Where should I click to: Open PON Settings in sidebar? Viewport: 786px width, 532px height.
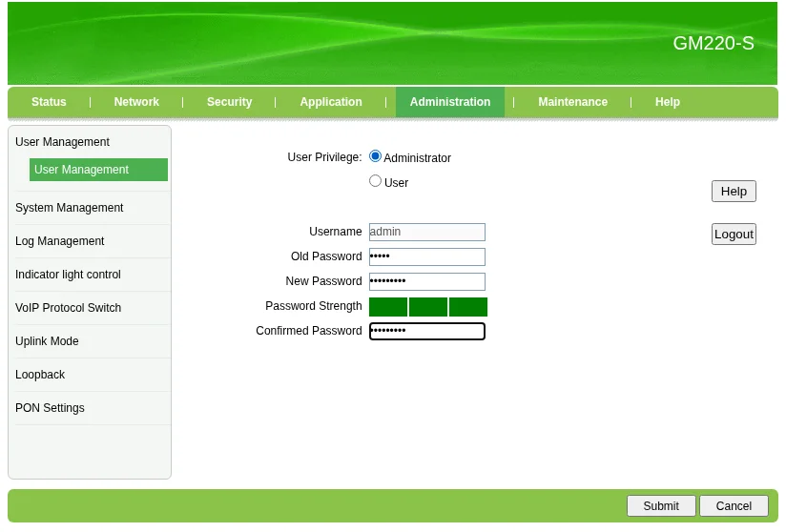point(50,408)
